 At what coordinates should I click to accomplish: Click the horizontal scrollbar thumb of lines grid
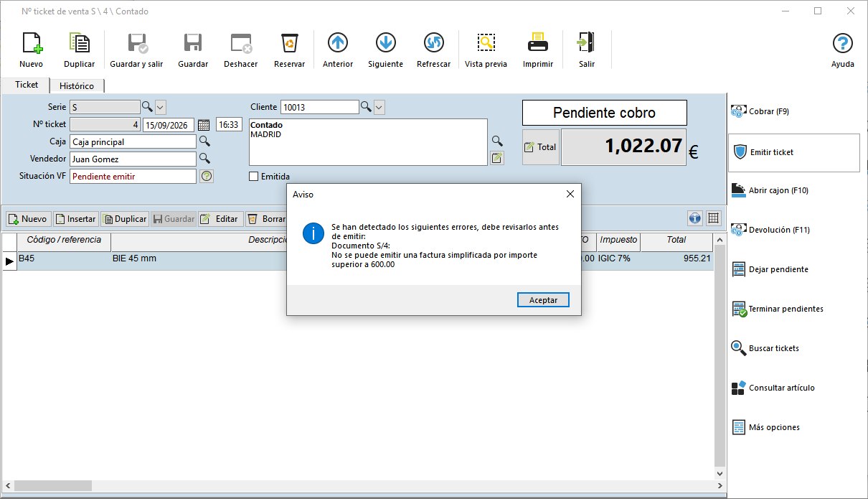[52, 486]
